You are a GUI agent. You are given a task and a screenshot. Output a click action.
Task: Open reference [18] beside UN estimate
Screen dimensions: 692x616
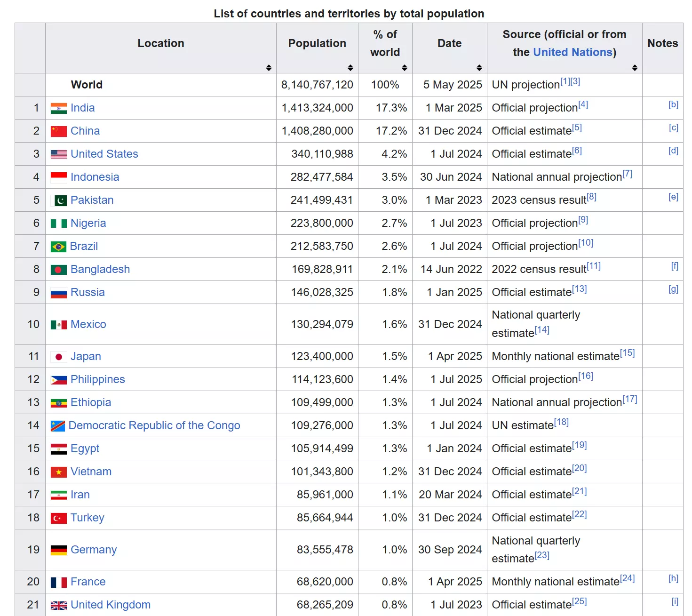[562, 422]
